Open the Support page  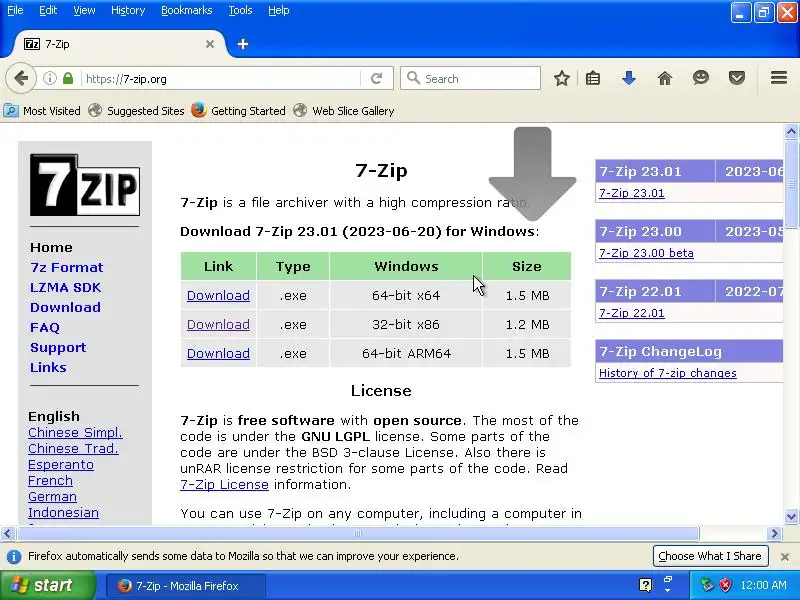(x=58, y=347)
